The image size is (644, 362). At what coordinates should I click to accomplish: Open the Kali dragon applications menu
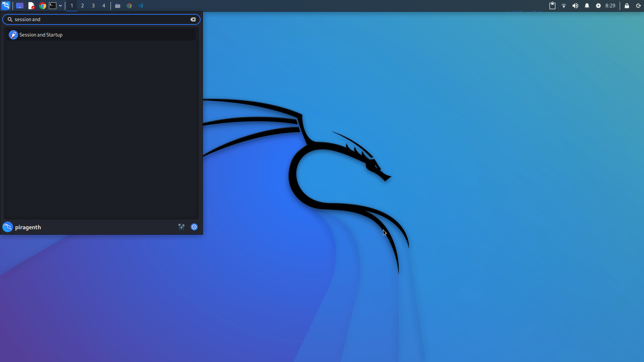6,6
